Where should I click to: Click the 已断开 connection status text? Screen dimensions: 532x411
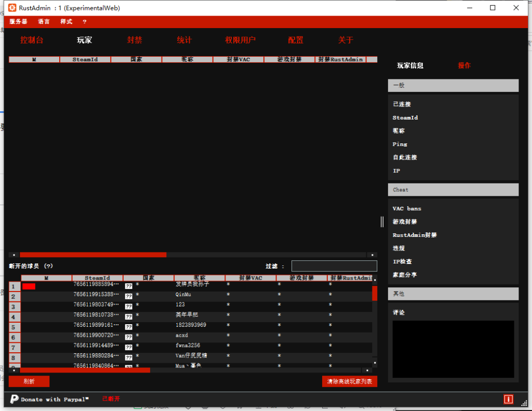tap(111, 399)
